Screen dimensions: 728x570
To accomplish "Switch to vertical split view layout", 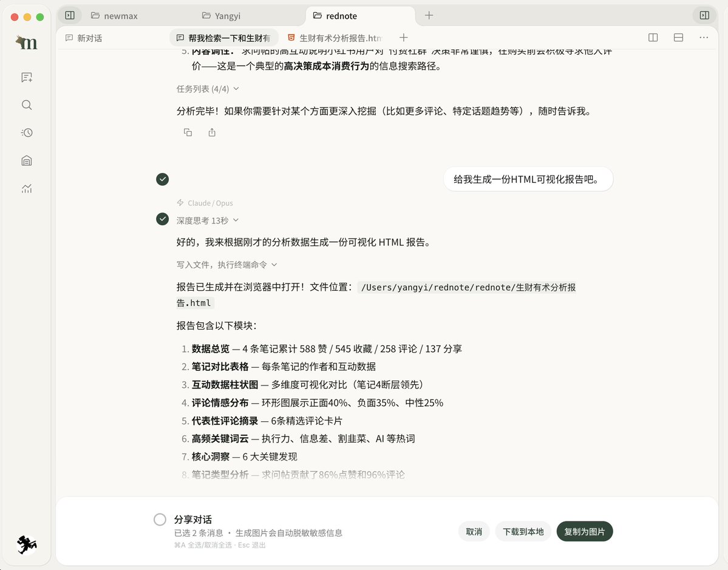I will point(653,37).
